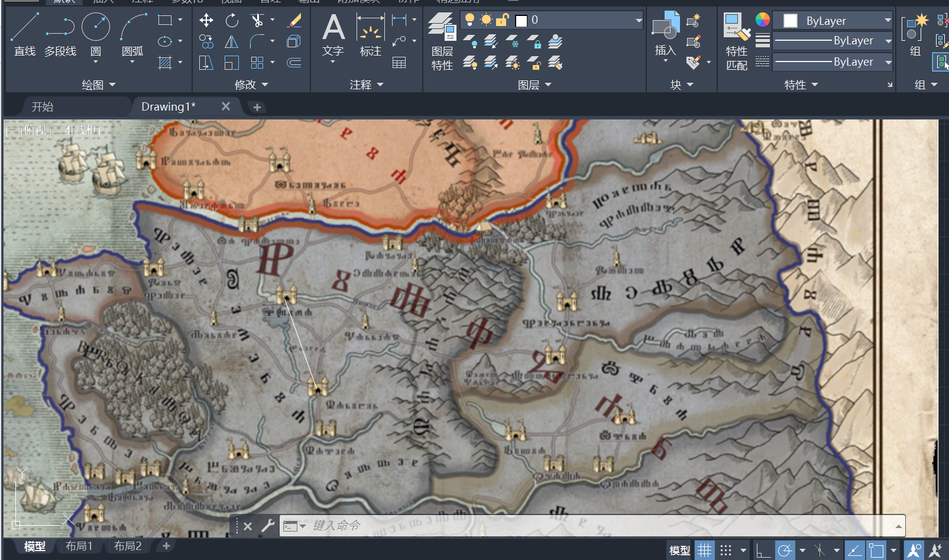The width and height of the screenshot is (949, 560).
Task: Switch to the 开始 start tab
Action: (x=43, y=106)
